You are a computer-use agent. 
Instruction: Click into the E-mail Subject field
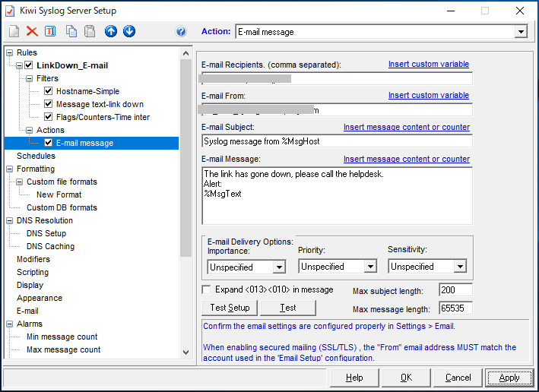[x=337, y=141]
